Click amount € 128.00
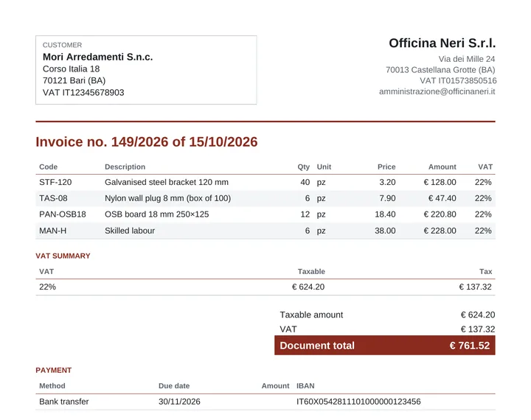 pyautogui.click(x=440, y=182)
